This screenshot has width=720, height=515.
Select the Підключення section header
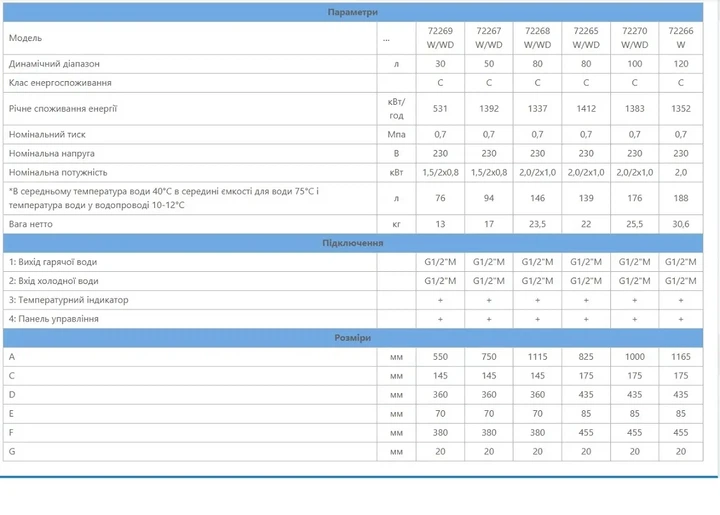pos(353,243)
